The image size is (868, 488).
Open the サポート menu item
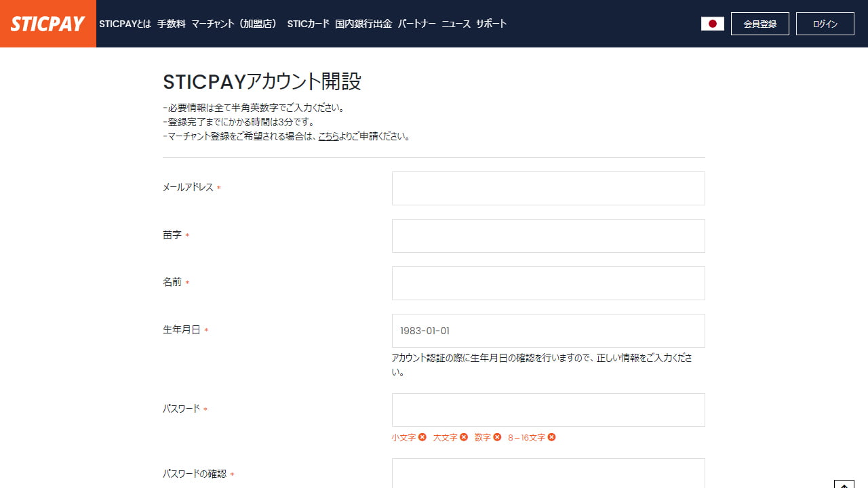point(491,24)
